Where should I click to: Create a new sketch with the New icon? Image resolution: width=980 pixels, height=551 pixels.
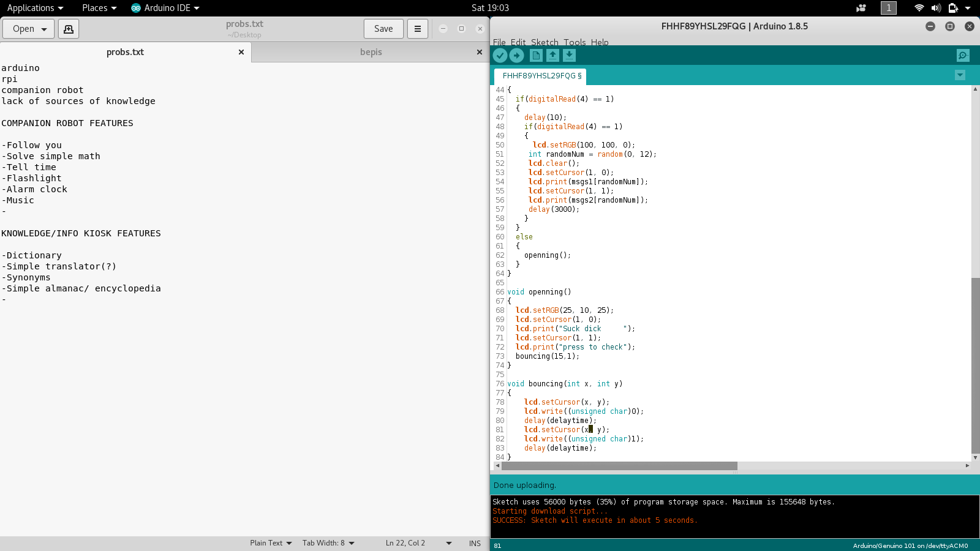(x=536, y=56)
